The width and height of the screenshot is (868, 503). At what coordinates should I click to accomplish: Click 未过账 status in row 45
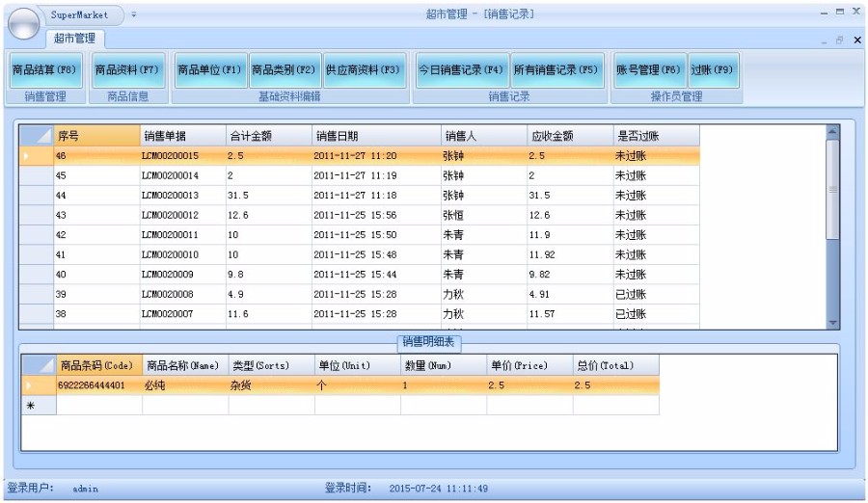point(657,175)
